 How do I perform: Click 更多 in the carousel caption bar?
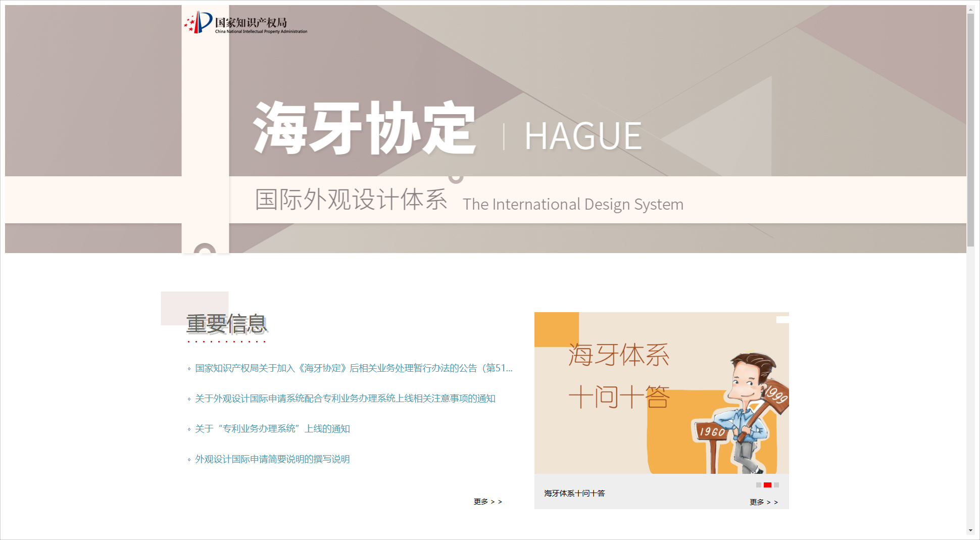pos(763,502)
